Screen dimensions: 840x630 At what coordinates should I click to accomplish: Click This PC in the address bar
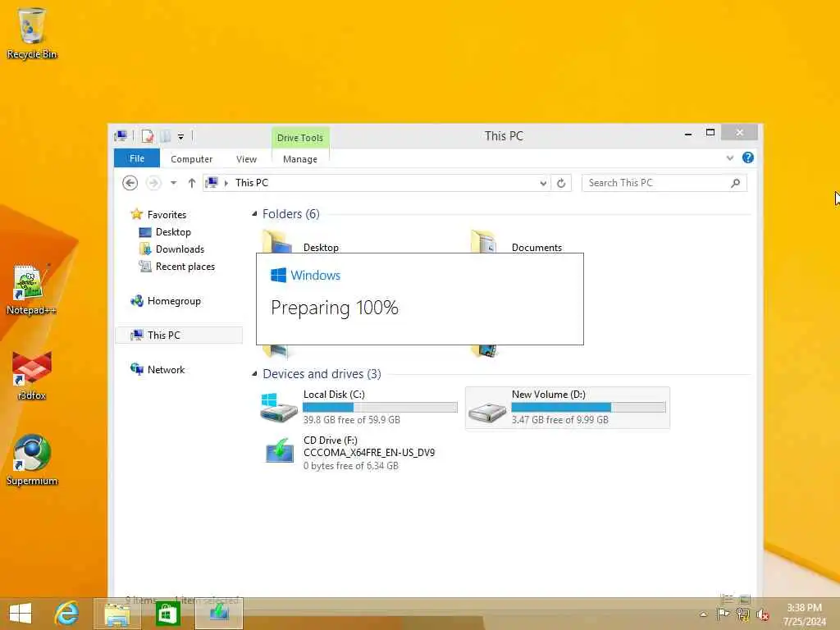pyautogui.click(x=252, y=183)
